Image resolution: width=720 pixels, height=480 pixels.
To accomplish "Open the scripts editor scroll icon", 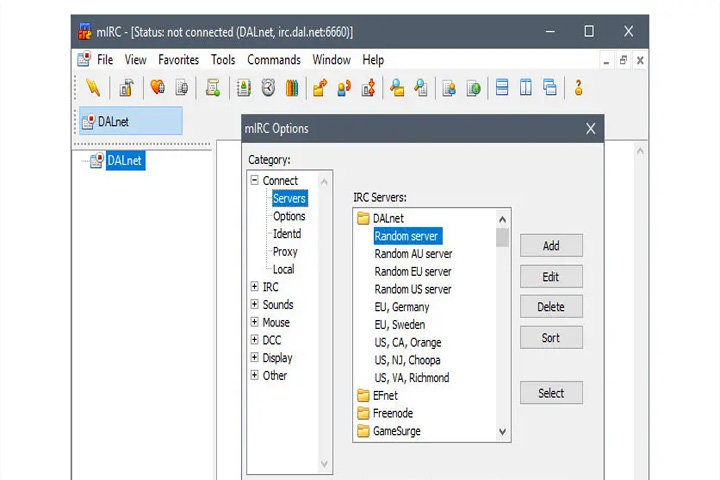I will tap(213, 87).
